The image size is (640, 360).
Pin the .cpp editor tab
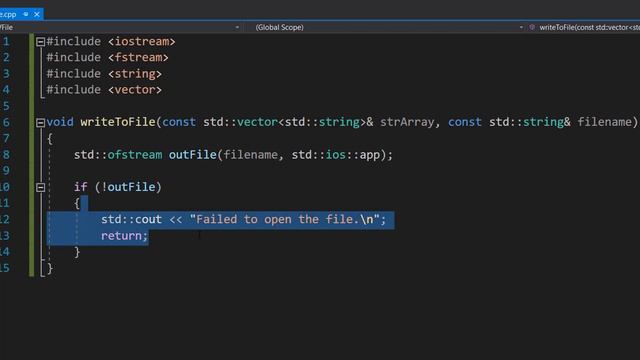click(x=26, y=14)
